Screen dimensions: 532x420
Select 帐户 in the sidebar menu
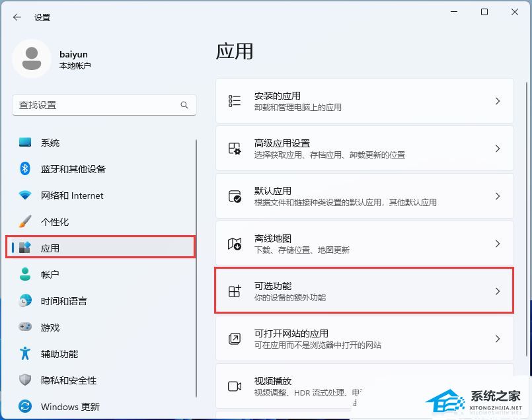tap(50, 275)
